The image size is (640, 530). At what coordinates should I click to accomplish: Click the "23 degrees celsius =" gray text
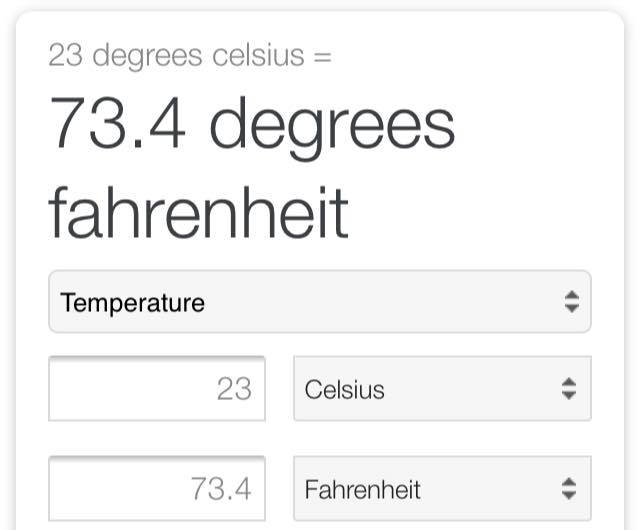(x=189, y=55)
